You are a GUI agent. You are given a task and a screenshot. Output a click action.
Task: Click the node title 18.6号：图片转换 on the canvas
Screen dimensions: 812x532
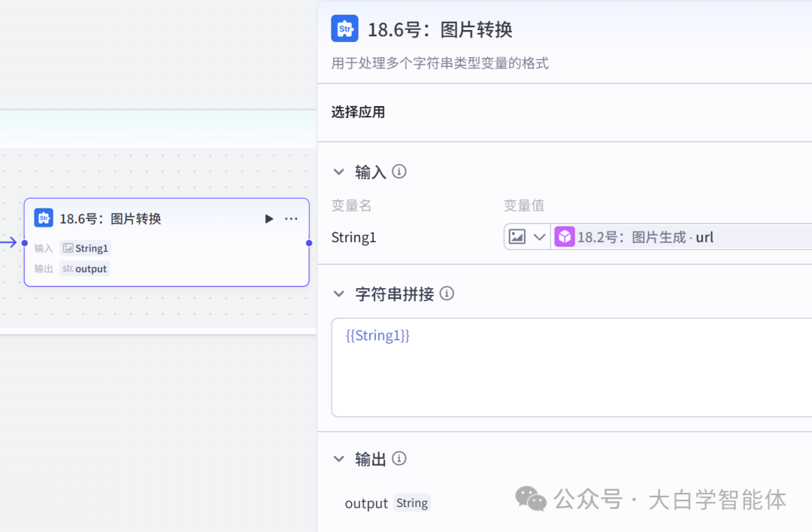click(111, 219)
